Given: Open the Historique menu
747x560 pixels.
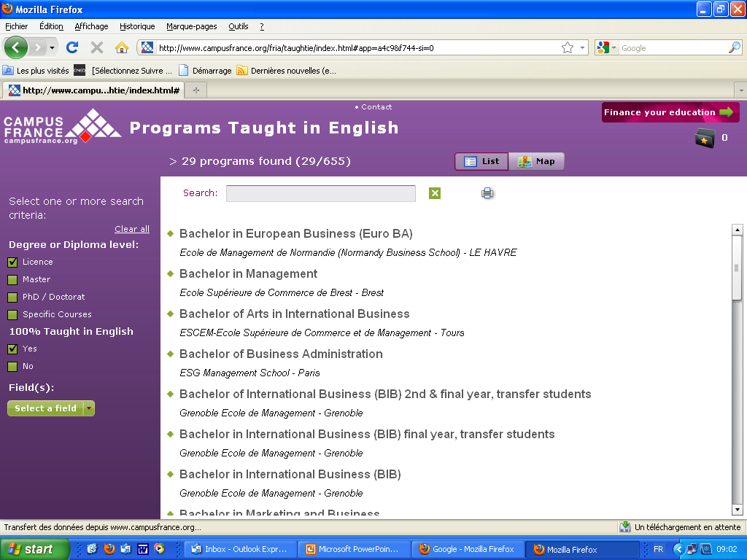Looking at the screenshot, I should 137,26.
